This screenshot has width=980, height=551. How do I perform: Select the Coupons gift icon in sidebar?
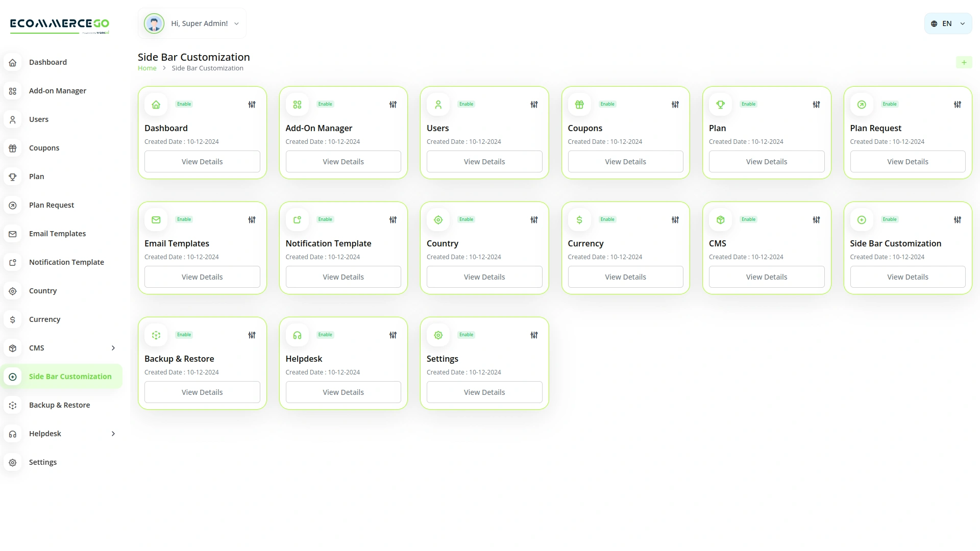tap(12, 148)
